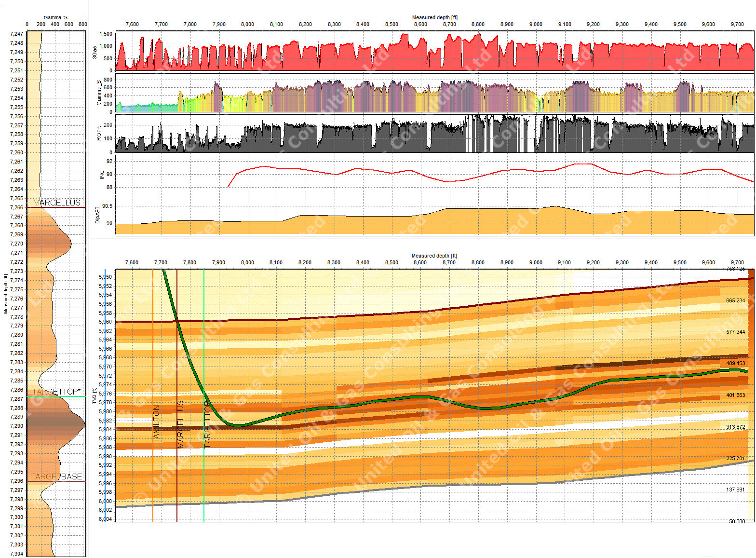Click the Measured depth [ft] title above the cross-section
This screenshot has height=558, width=756.
pos(434,256)
